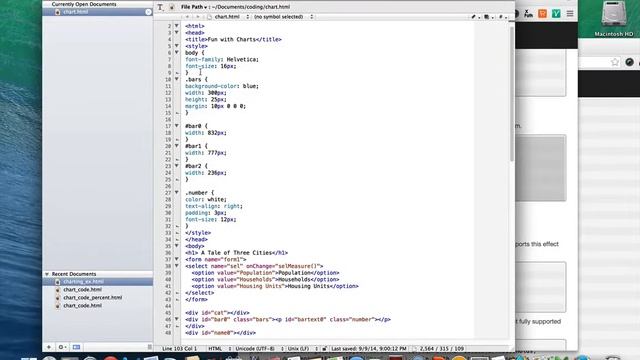Image resolution: width=640 pixels, height=360 pixels.
Task: Click the green Y extension icon in browser
Action: point(556,13)
